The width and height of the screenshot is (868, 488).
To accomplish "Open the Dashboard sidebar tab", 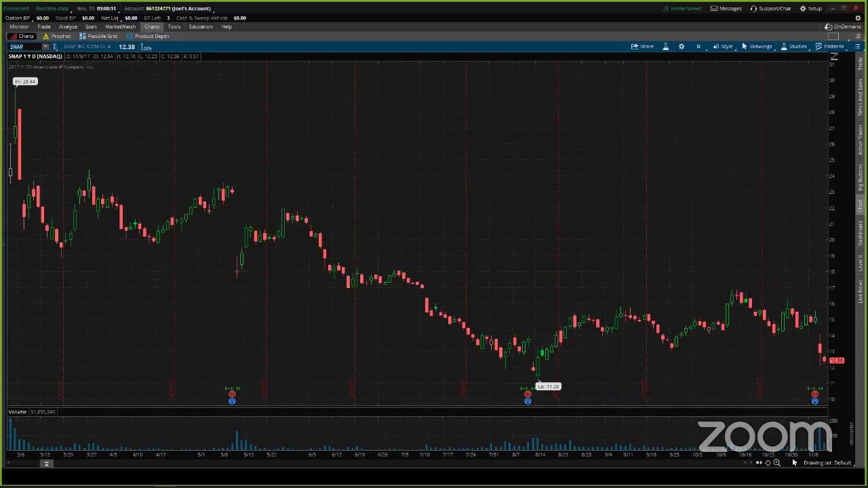I will pos(860,233).
